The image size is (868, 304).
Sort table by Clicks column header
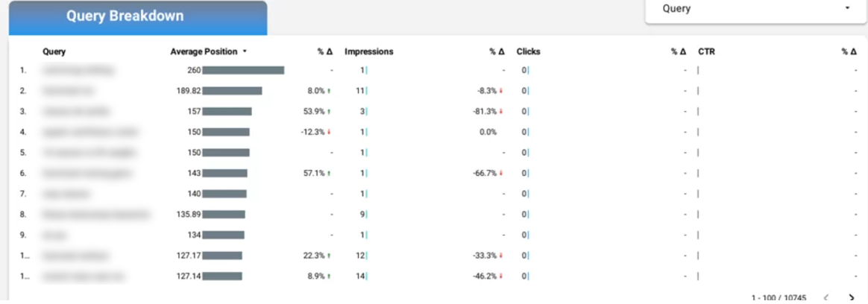pos(528,52)
